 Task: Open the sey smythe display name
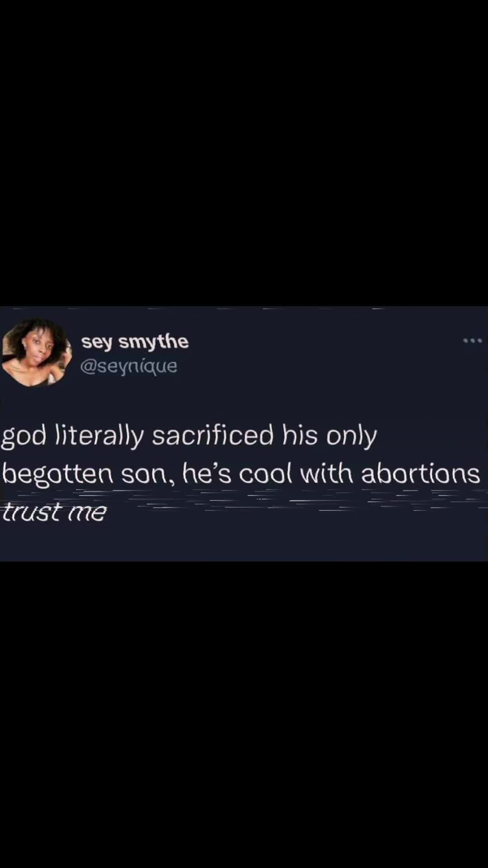[x=135, y=342]
